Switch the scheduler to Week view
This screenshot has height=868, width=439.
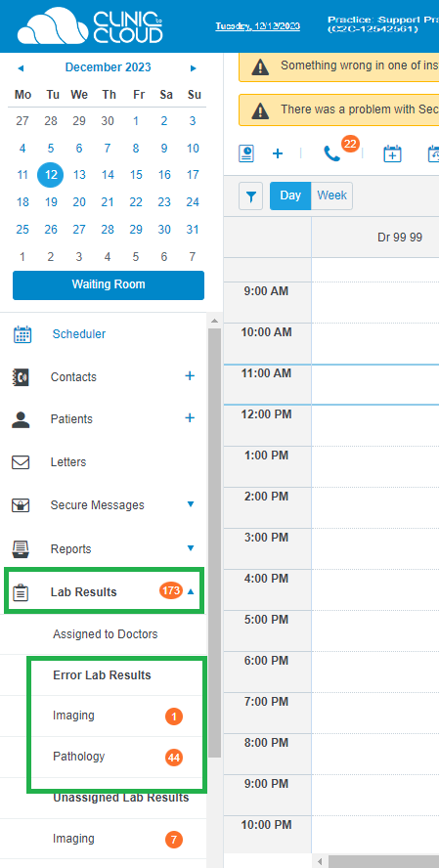(331, 195)
